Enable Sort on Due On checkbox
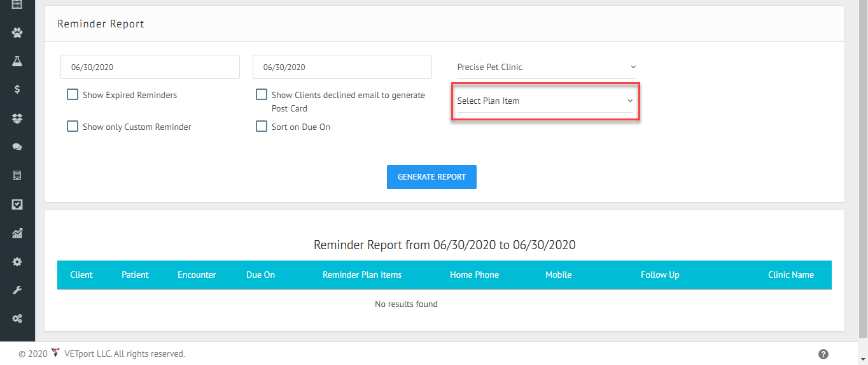Image resolution: width=868 pixels, height=365 pixels. point(262,126)
